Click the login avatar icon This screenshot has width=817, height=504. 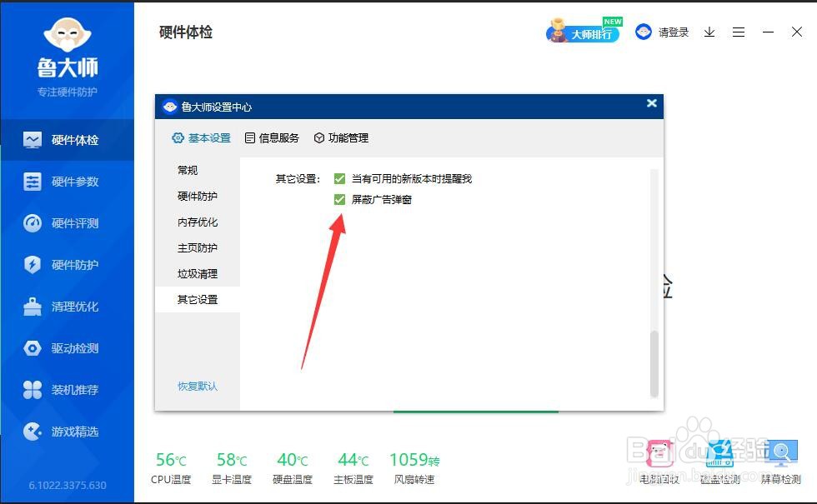click(x=644, y=32)
